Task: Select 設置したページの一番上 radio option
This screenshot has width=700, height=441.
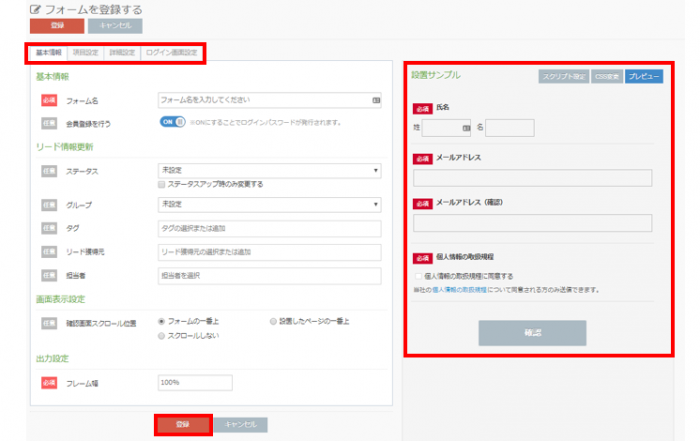Action: (x=273, y=322)
